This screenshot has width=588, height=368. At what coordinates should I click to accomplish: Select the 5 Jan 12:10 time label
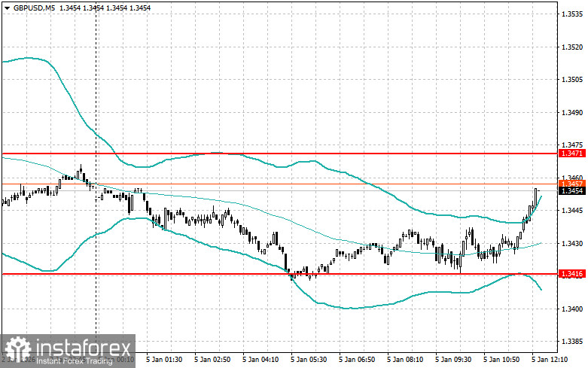tap(550, 360)
